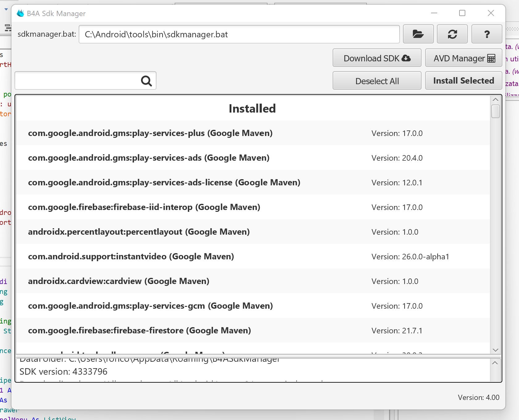Select the androidx.cardview:cardview row
The width and height of the screenshot is (519, 420).
253,281
